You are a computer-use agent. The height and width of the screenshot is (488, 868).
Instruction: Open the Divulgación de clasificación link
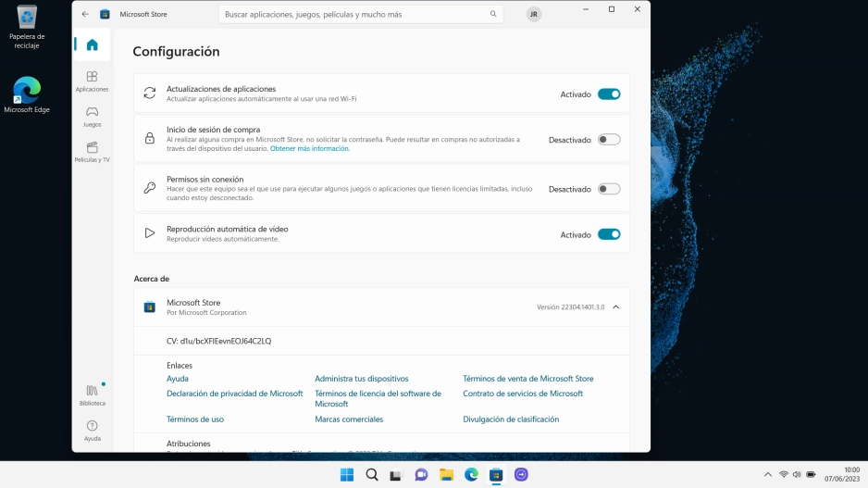511,419
